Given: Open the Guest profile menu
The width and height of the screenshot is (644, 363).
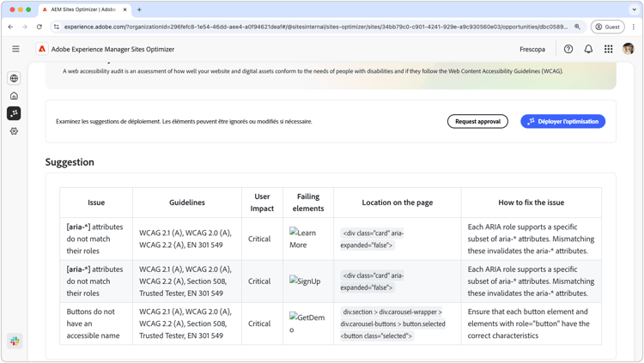Looking at the screenshot, I should 607,27.
